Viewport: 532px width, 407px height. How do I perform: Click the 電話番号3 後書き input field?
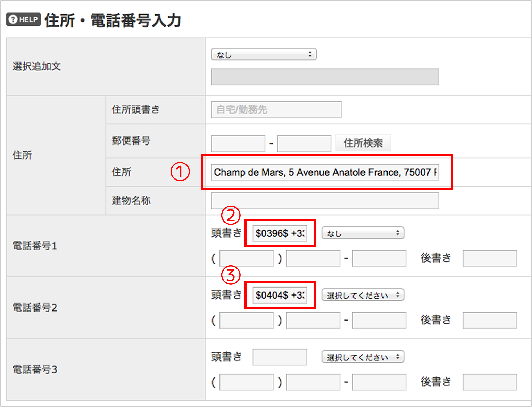pos(489,382)
